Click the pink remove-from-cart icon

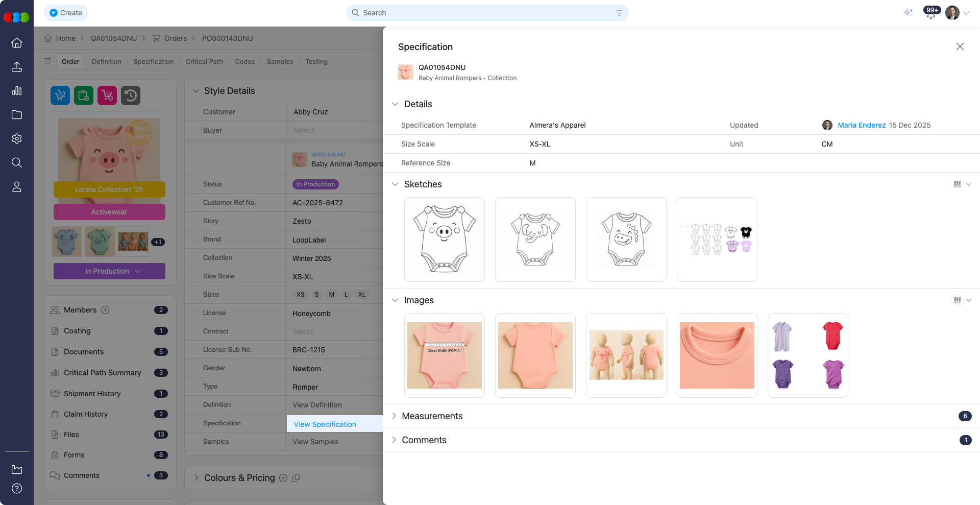tap(107, 95)
